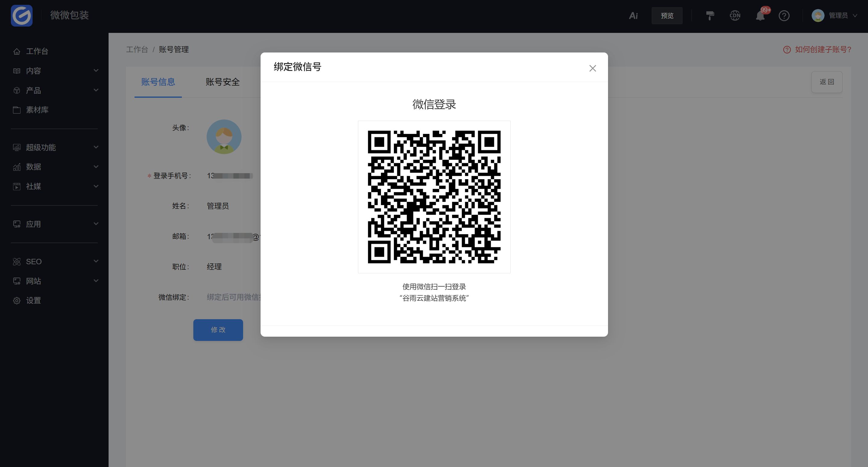Click the 预览 preview button
Image resolution: width=868 pixels, height=467 pixels.
(667, 15)
